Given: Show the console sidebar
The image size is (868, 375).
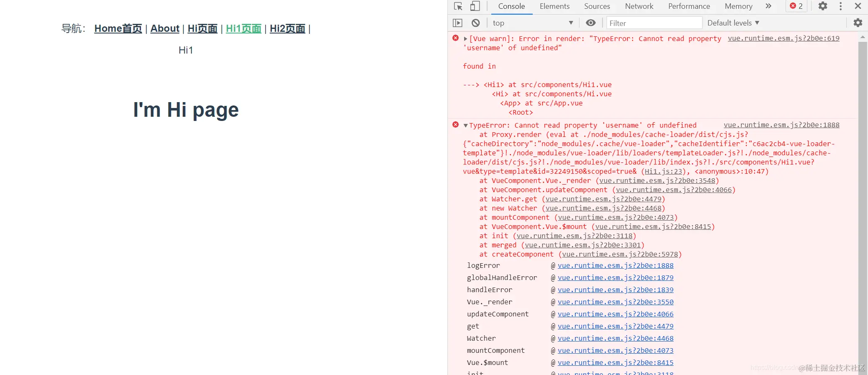Looking at the screenshot, I should point(458,23).
